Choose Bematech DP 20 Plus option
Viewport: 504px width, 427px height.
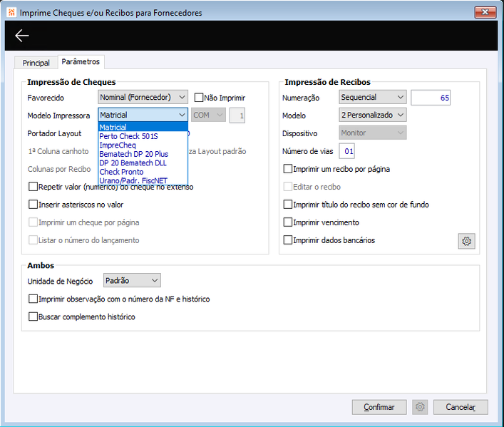pos(143,154)
